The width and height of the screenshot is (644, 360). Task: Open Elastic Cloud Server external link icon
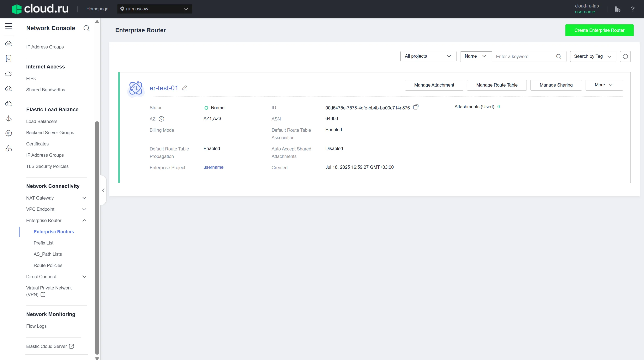click(x=72, y=346)
